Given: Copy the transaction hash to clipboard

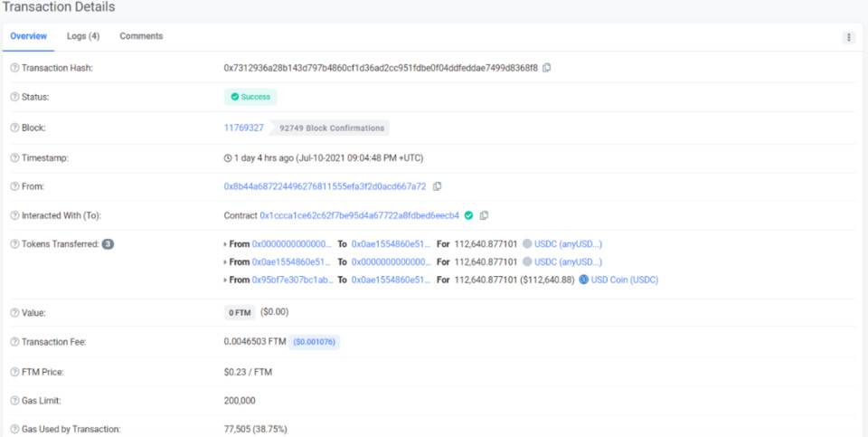Looking at the screenshot, I should click(x=547, y=68).
